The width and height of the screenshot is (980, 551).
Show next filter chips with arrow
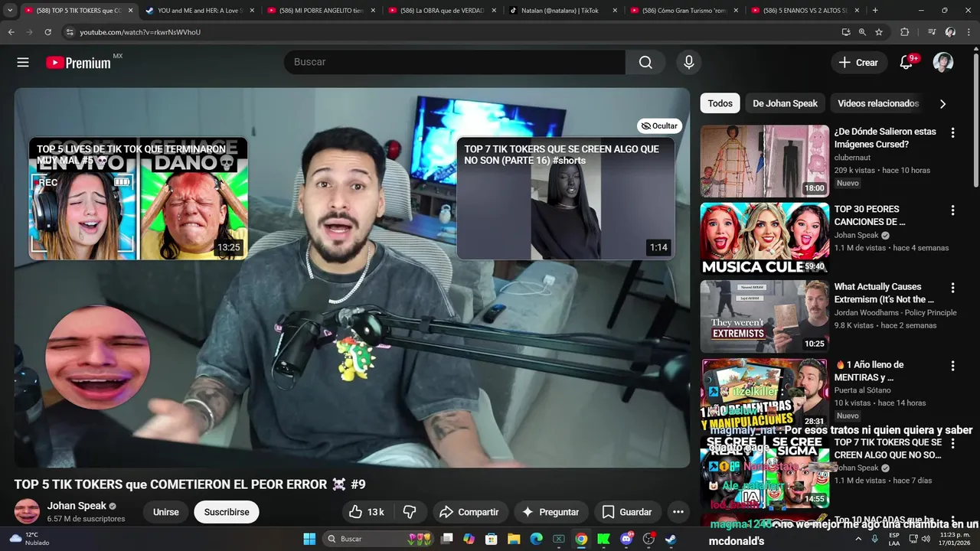942,104
